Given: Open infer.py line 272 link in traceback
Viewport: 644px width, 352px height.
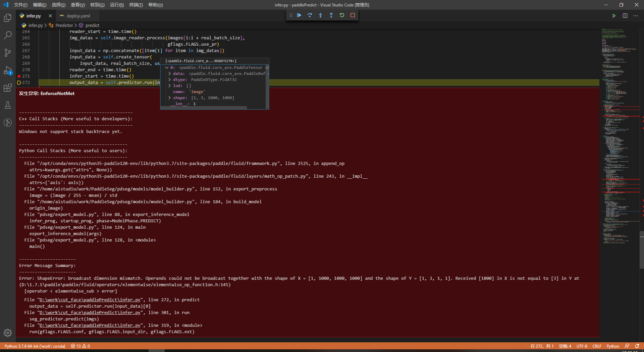Looking at the screenshot, I should 90,300.
